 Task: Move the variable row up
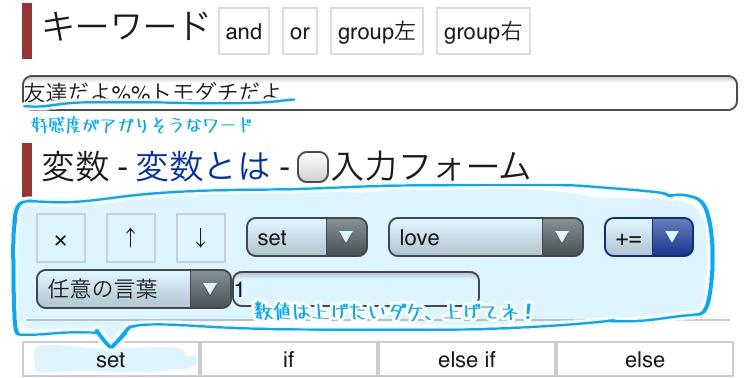point(130,238)
